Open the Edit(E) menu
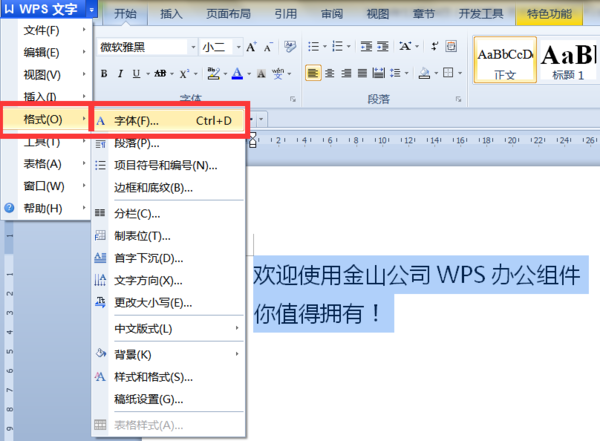Viewport: 600px width, 441px height. point(48,52)
